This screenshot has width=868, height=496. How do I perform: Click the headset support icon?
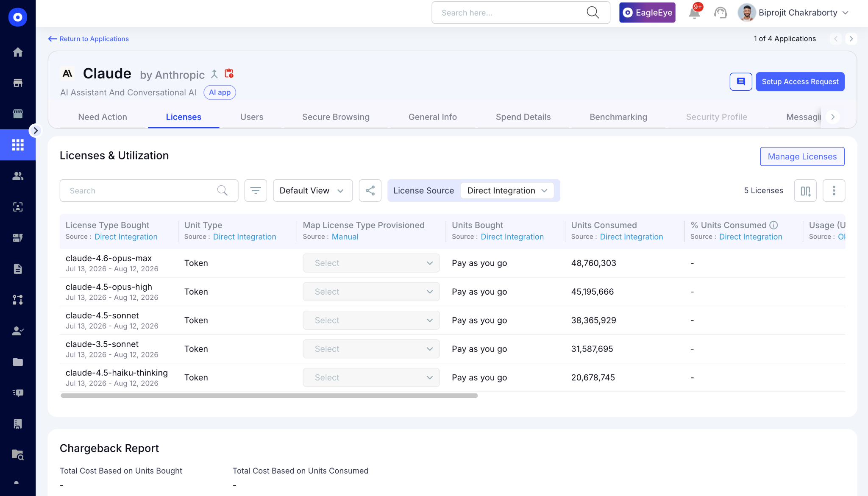(x=721, y=13)
